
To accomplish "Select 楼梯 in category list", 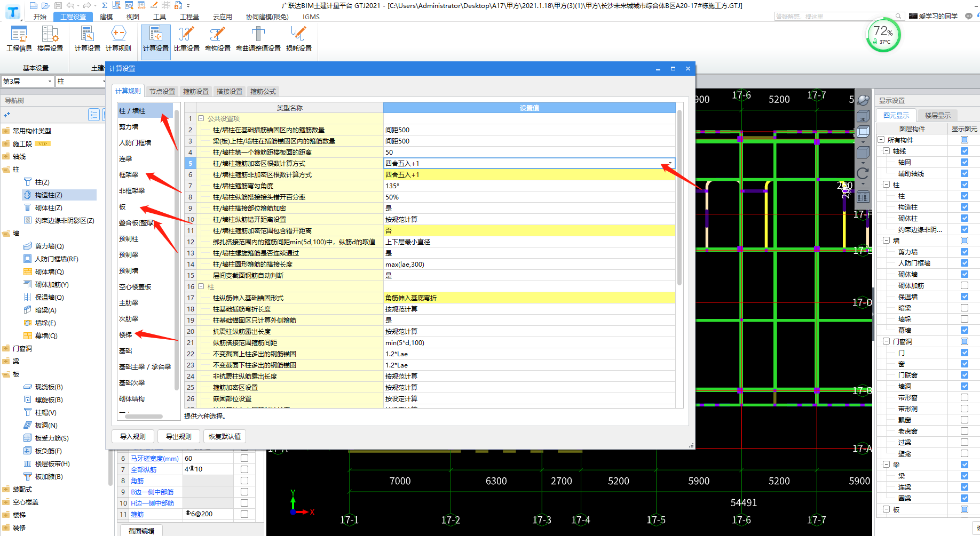I will (126, 334).
